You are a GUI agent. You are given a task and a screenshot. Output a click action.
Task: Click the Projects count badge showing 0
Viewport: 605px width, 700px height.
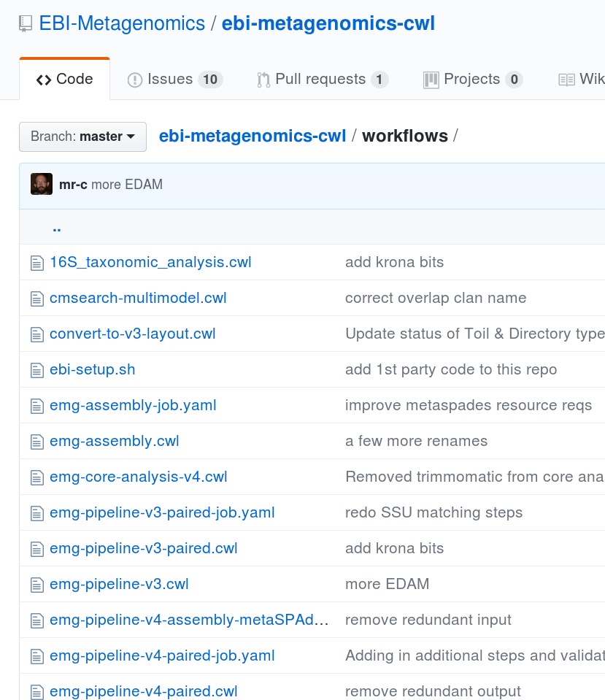(514, 80)
